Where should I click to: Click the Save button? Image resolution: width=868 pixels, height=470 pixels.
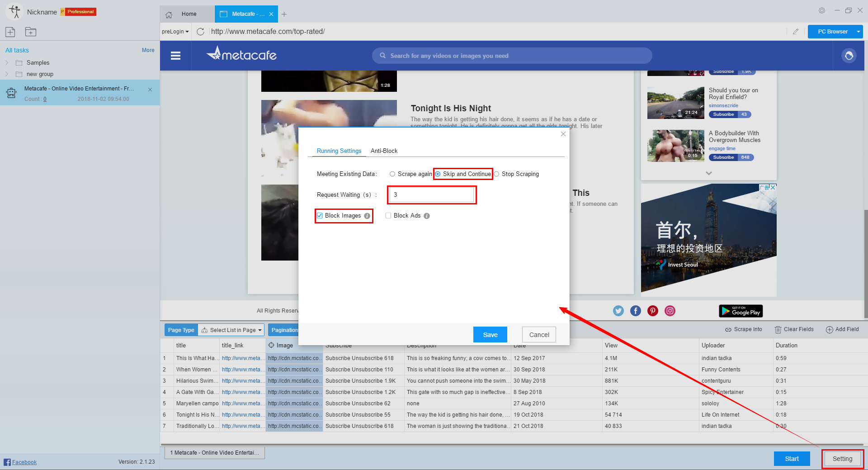coord(490,335)
